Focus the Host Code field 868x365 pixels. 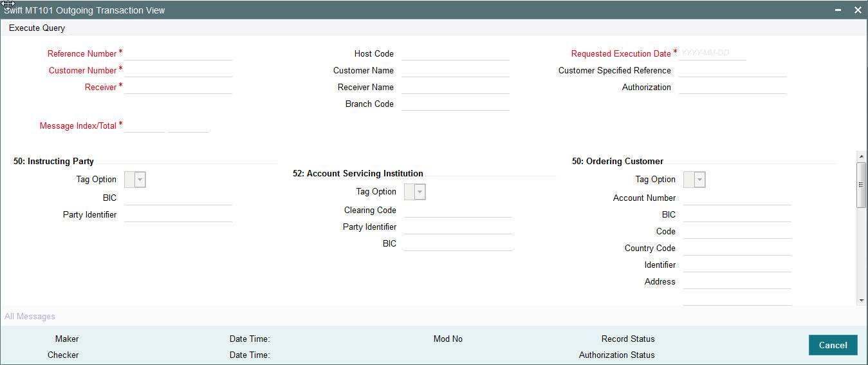[456, 53]
